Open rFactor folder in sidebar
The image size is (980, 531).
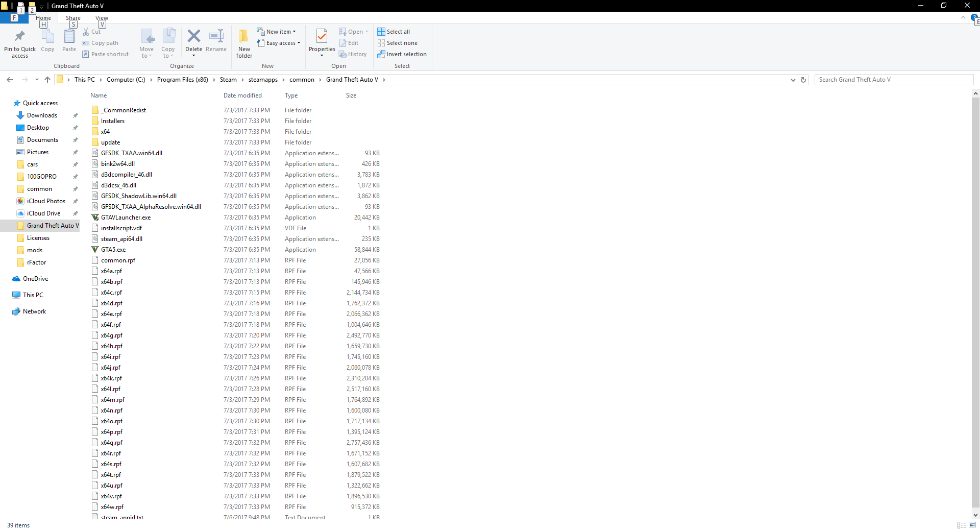point(36,262)
